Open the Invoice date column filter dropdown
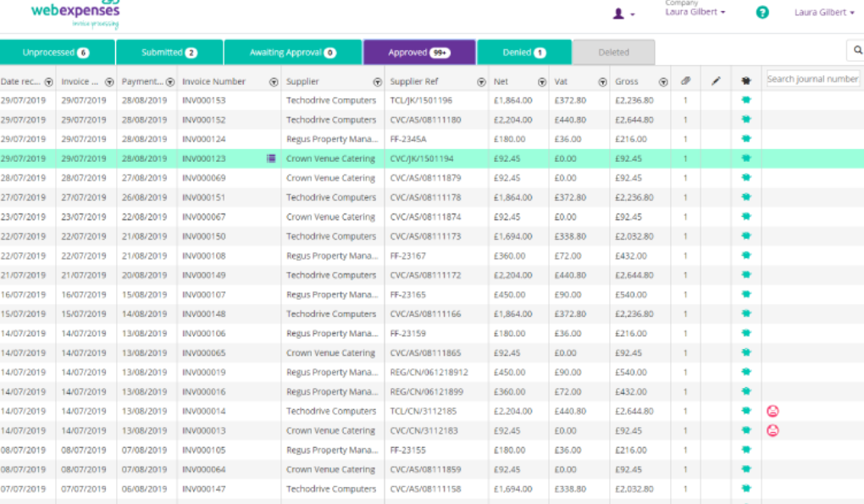The height and width of the screenshot is (504, 864). point(109,82)
